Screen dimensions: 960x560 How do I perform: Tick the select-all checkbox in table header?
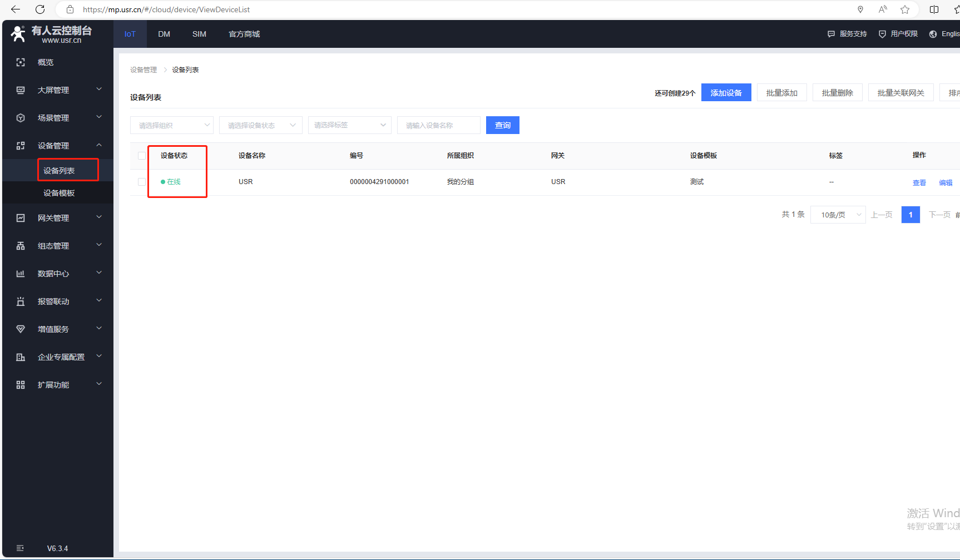click(x=142, y=156)
